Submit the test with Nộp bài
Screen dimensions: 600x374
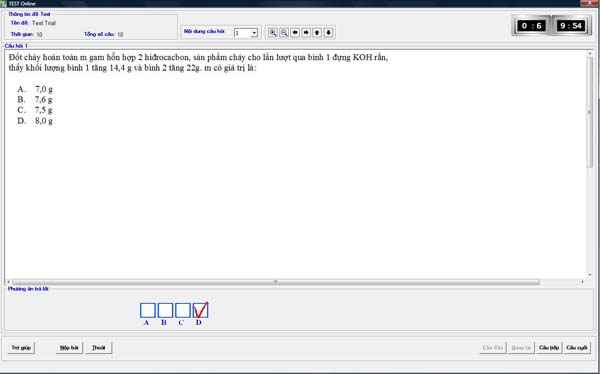(69, 348)
